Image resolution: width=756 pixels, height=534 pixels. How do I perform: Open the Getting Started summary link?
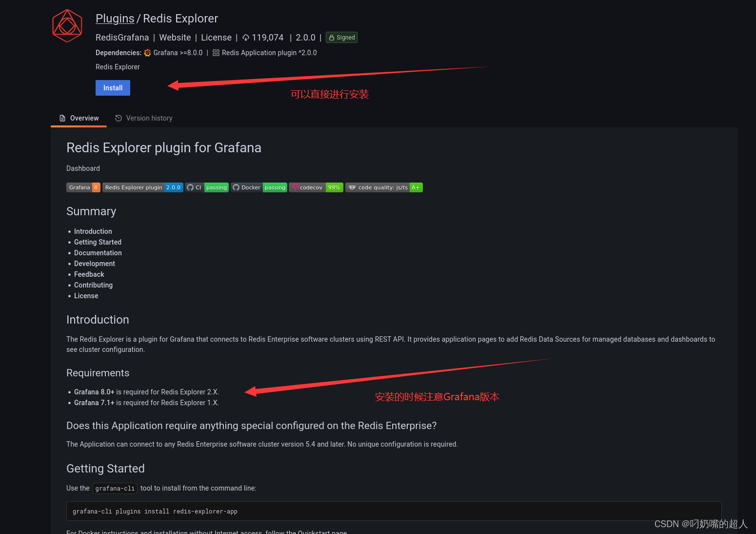pyautogui.click(x=98, y=242)
